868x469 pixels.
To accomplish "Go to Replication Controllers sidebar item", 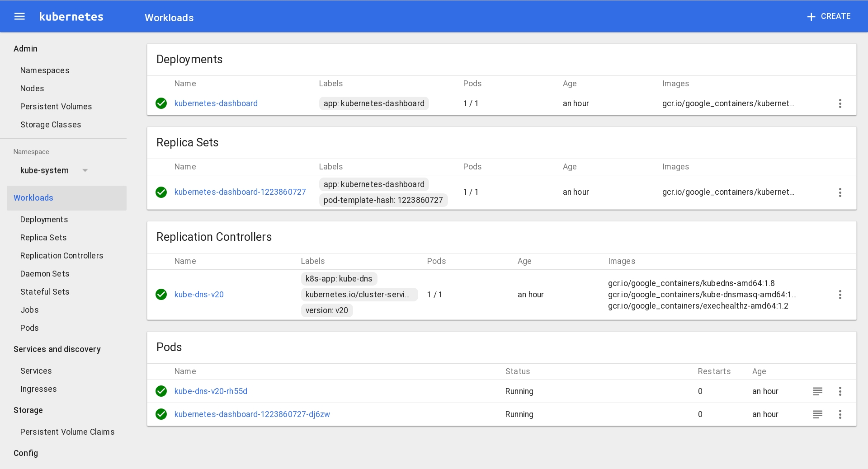I will [x=62, y=256].
